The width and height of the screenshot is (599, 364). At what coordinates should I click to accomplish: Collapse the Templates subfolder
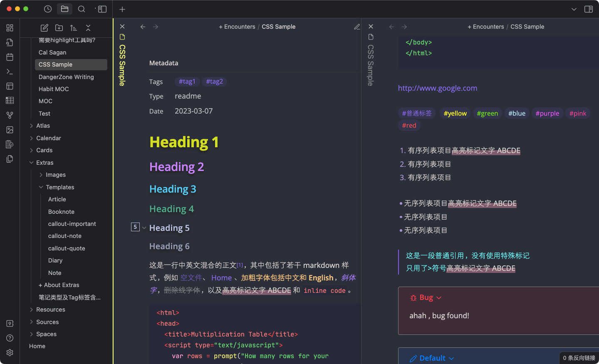[41, 187]
